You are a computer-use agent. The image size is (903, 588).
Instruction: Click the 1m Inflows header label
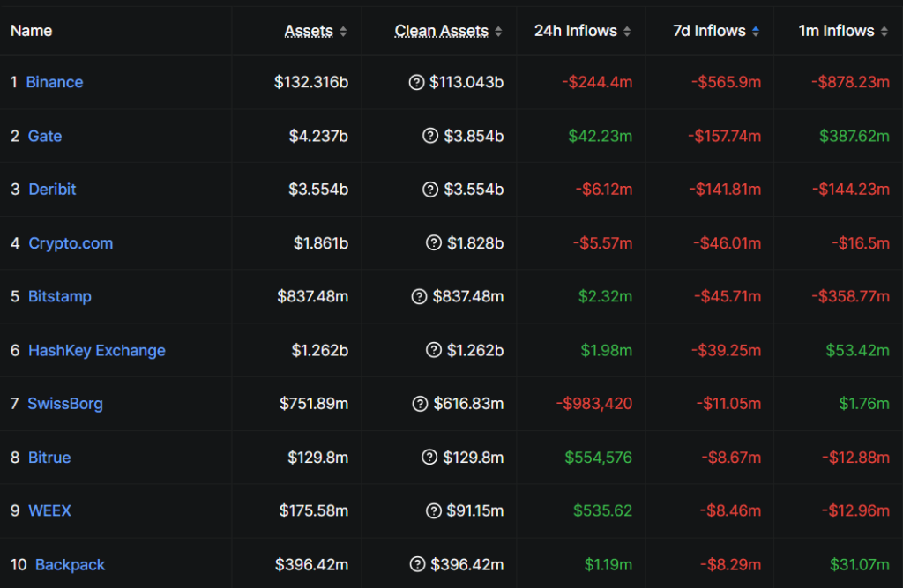(836, 31)
